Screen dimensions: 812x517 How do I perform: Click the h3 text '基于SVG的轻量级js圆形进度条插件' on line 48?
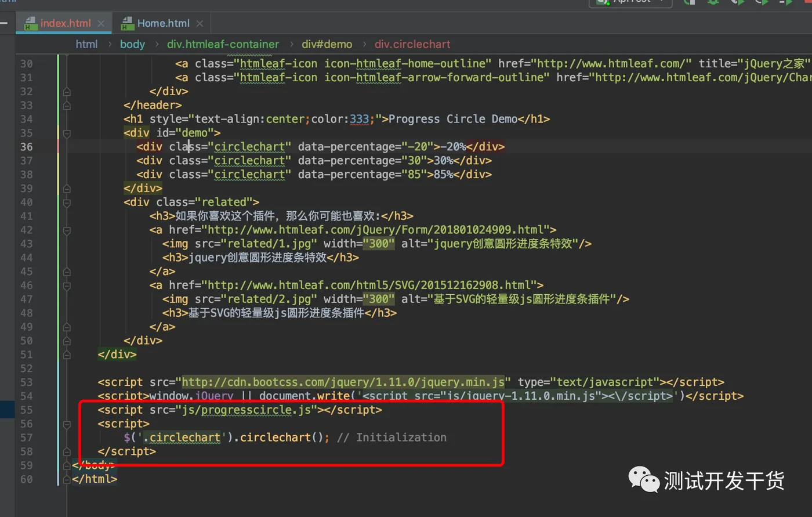pos(276,313)
